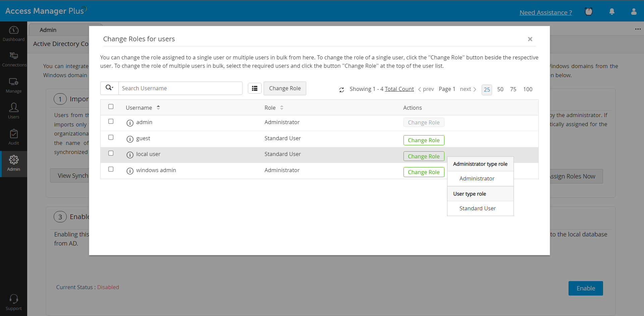644x316 pixels.
Task: Open Connections in the sidebar
Action: pyautogui.click(x=13, y=59)
